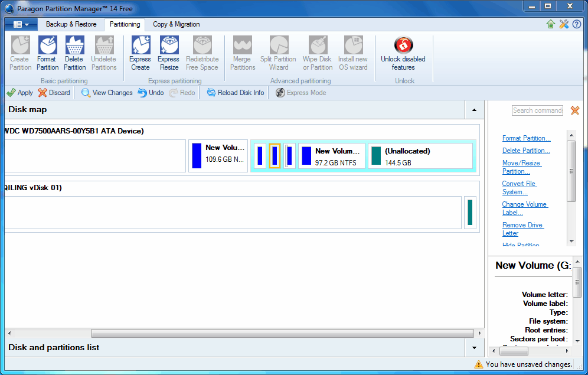Apply pending changes

[x=20, y=93]
